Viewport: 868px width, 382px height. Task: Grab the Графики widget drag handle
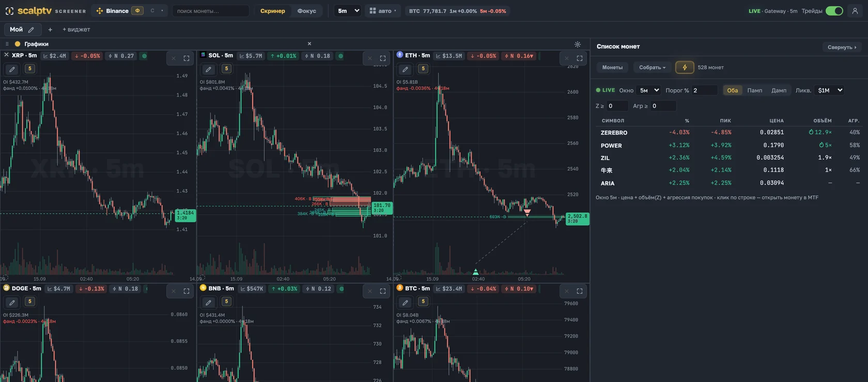7,44
